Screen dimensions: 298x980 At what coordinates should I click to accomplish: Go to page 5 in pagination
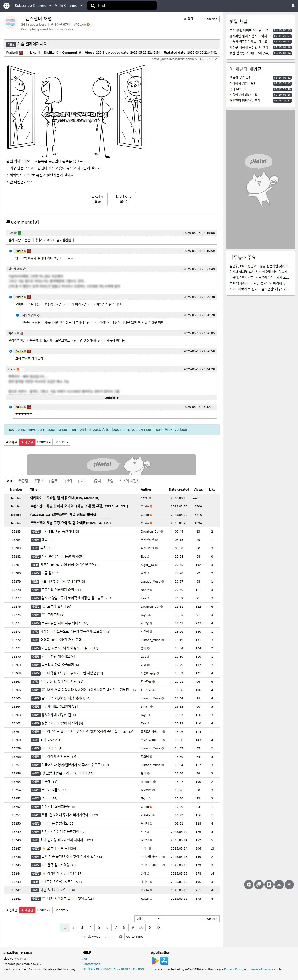(99, 927)
